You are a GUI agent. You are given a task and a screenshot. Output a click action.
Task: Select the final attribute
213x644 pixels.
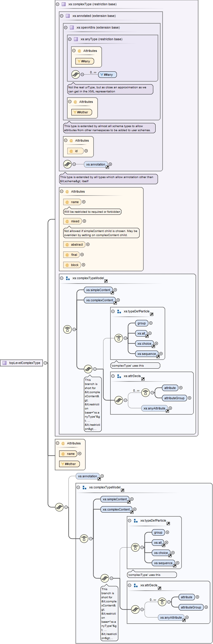coord(71,255)
